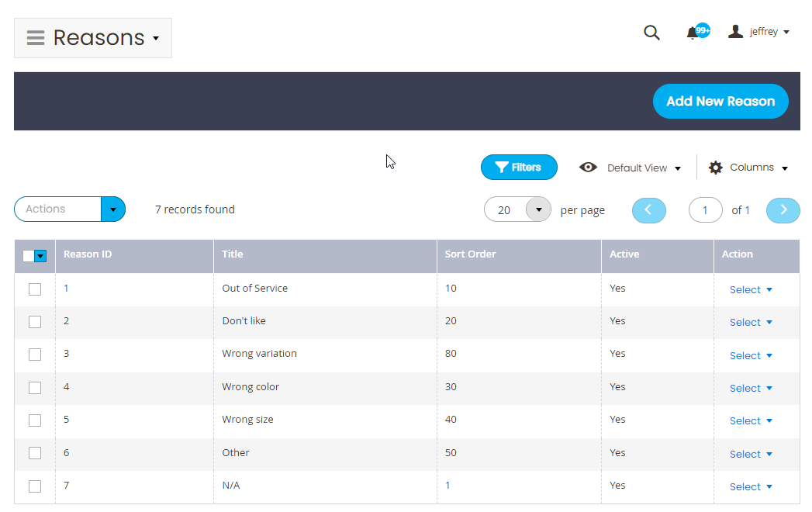
Task: Open the jeffrey account dropdown
Action: [769, 32]
